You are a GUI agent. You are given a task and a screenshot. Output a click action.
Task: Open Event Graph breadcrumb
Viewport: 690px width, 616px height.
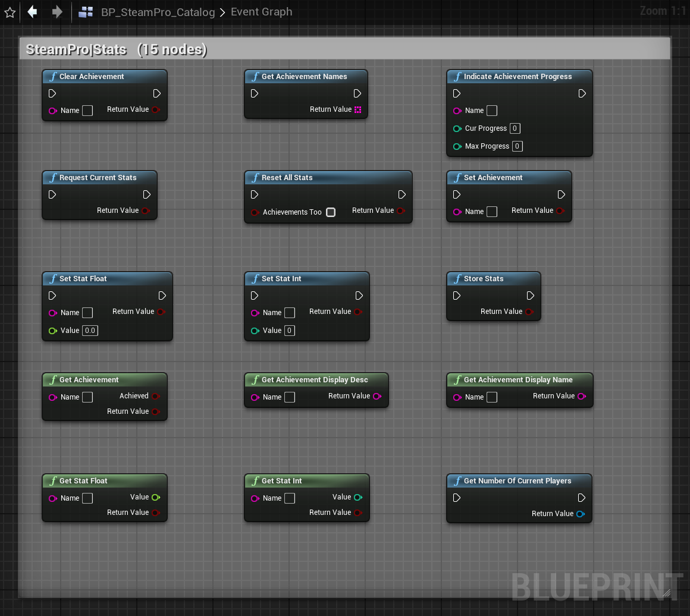(x=261, y=12)
